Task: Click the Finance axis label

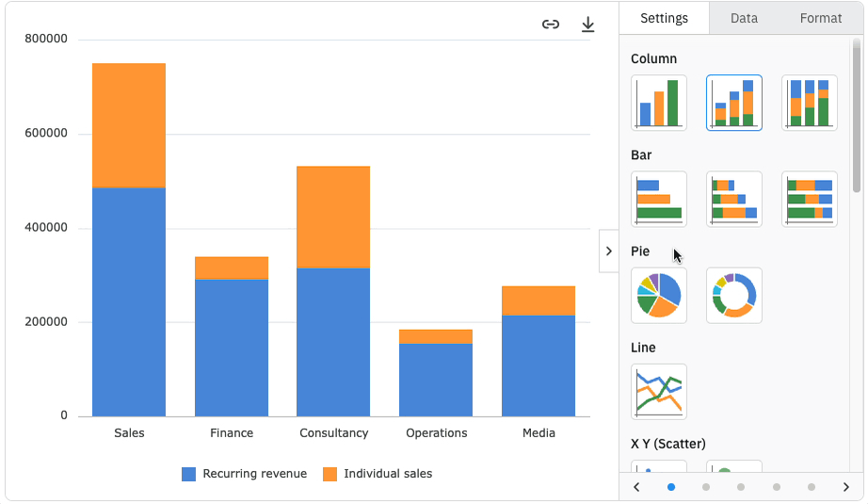Action: tap(232, 433)
